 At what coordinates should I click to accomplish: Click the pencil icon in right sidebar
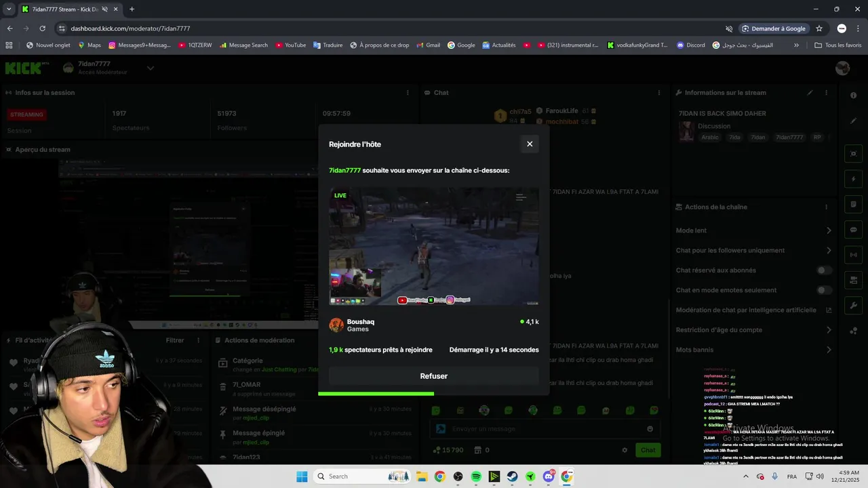point(854,121)
